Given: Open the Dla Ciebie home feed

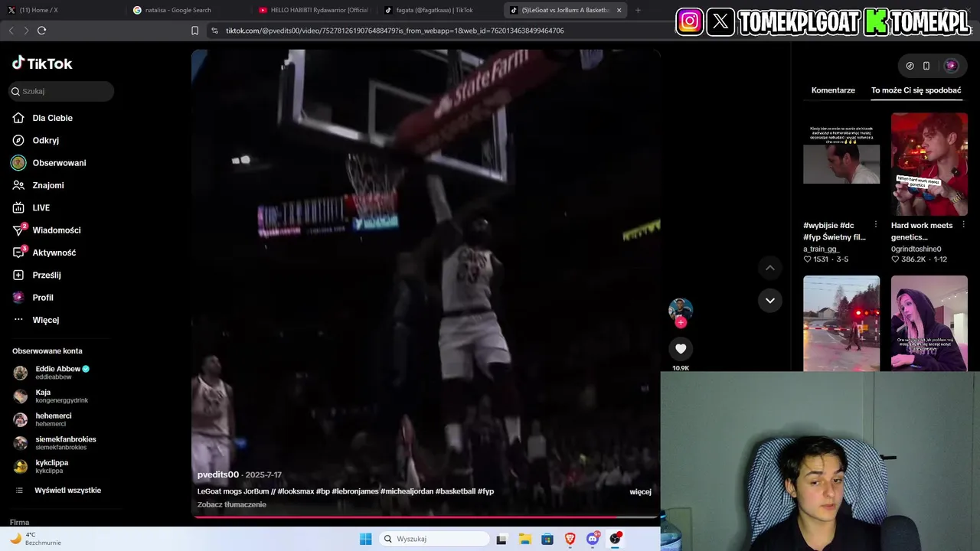Looking at the screenshot, I should click(43, 118).
